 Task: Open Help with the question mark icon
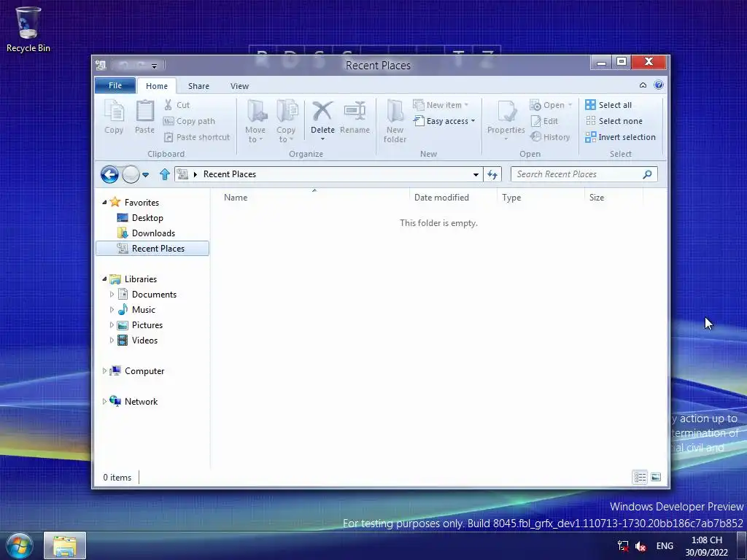(x=659, y=85)
